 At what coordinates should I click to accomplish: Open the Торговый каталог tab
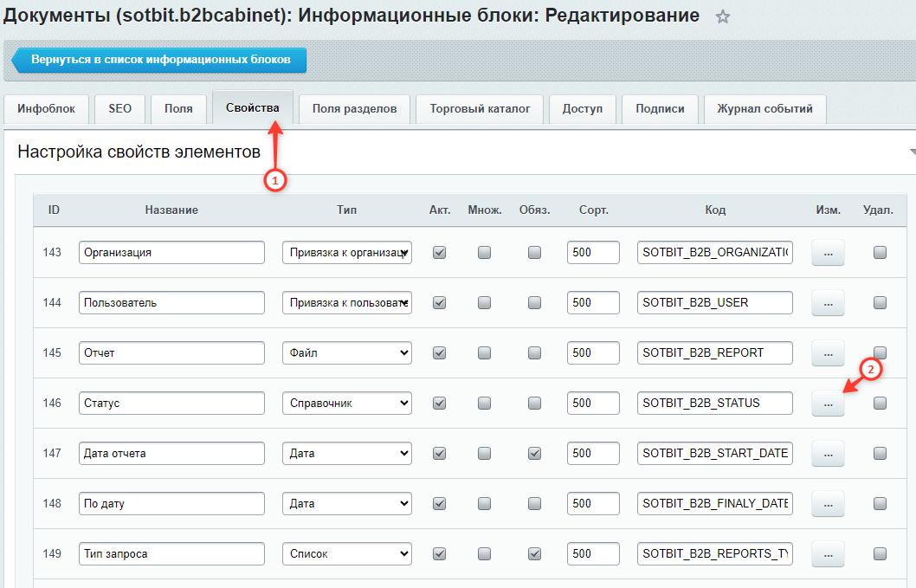click(480, 109)
